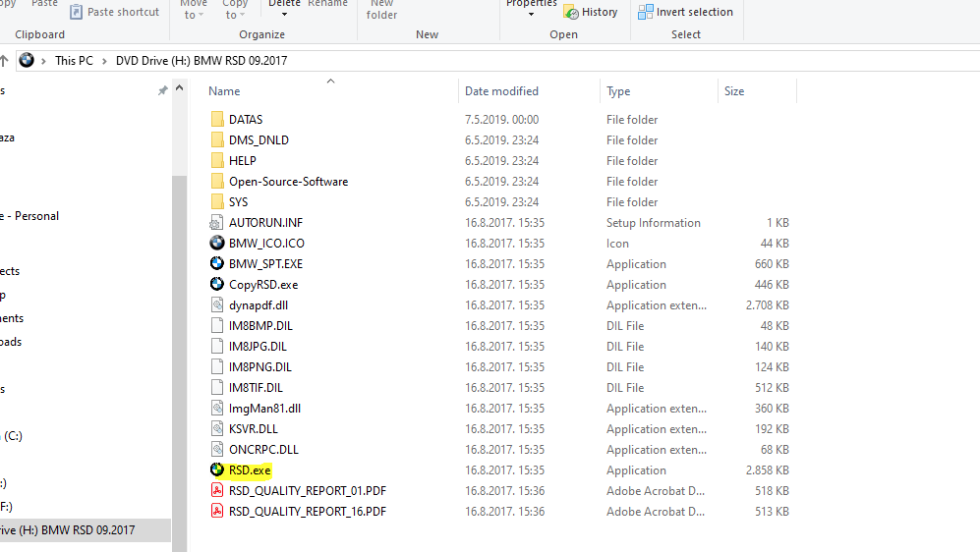The image size is (980, 552).
Task: Click This PC in the address bar
Action: (74, 61)
